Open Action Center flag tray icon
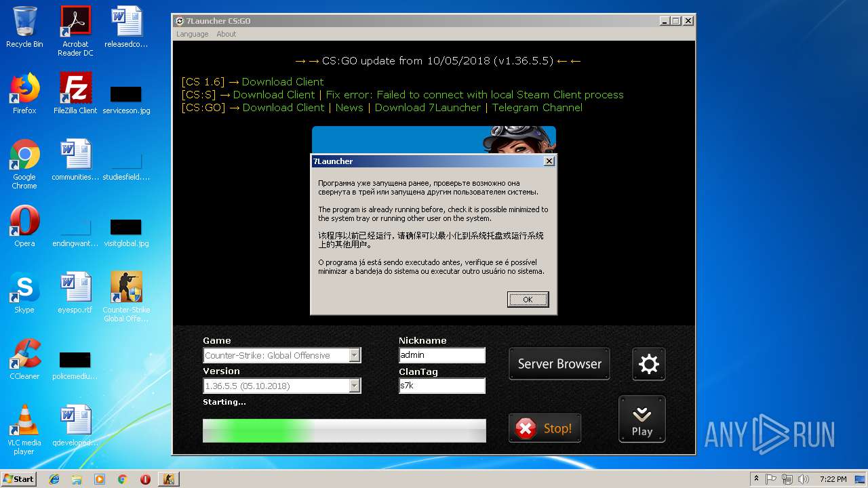Screen dimensions: 868x488 tap(772, 479)
